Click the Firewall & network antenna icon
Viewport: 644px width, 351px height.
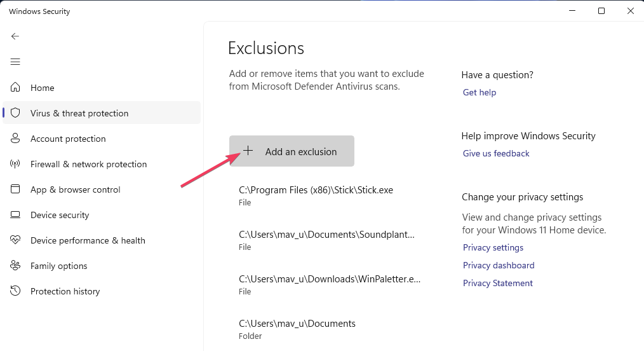tap(16, 164)
